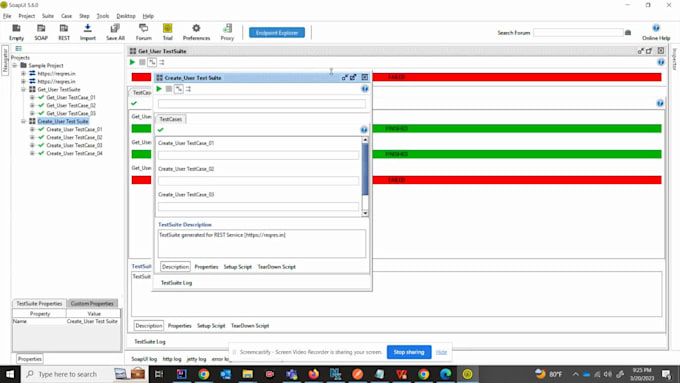Viewport: 680px width, 383px height.
Task: Open the http log tab
Action: click(172, 359)
